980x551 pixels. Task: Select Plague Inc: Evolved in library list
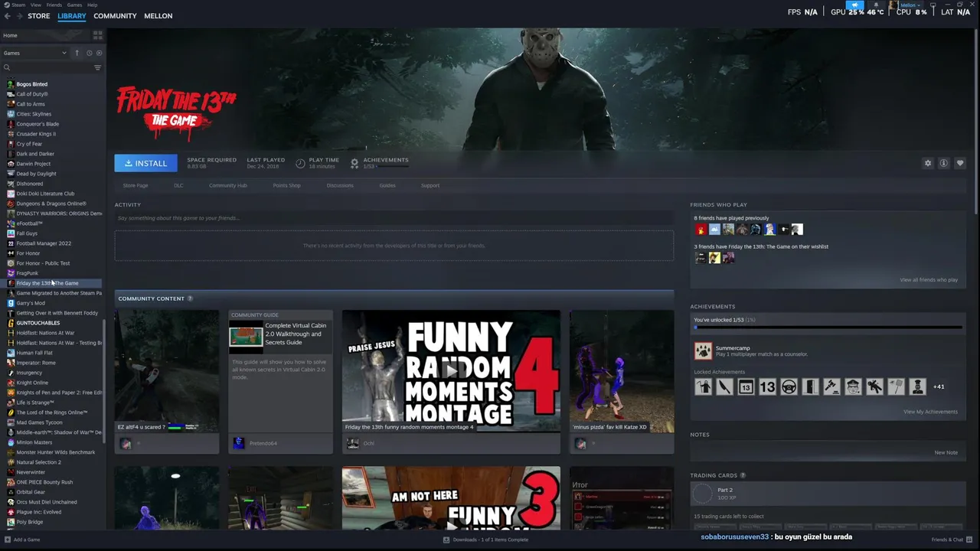[38, 512]
